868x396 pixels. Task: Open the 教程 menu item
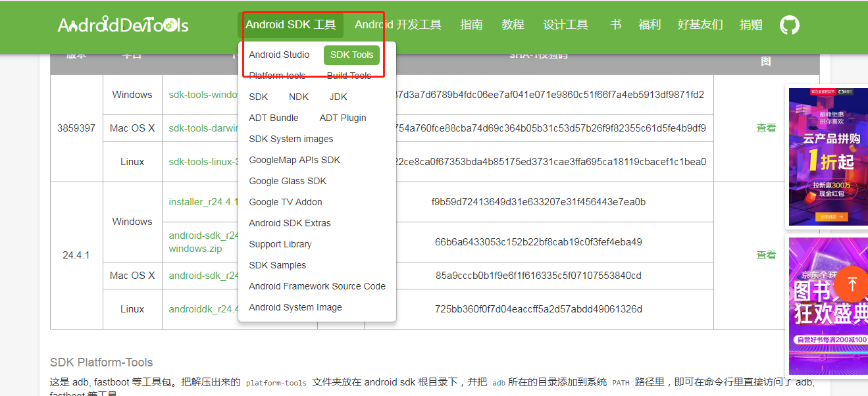tap(513, 24)
